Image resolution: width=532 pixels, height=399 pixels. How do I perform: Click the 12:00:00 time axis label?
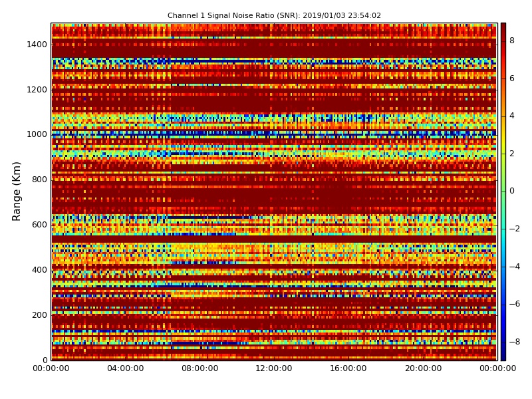point(274,368)
